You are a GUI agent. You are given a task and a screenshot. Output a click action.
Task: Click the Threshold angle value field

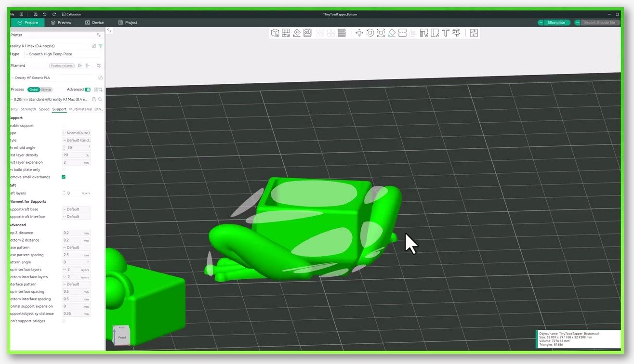tap(76, 148)
